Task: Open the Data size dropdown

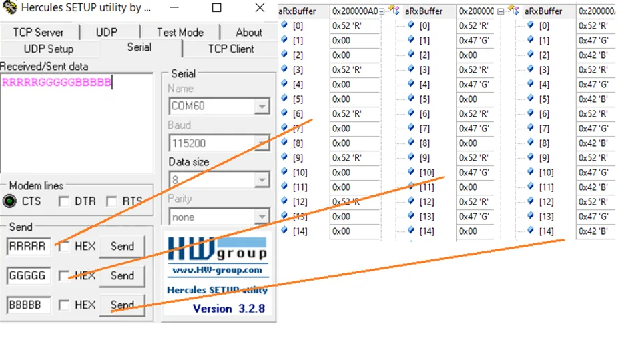Action: pos(262,180)
